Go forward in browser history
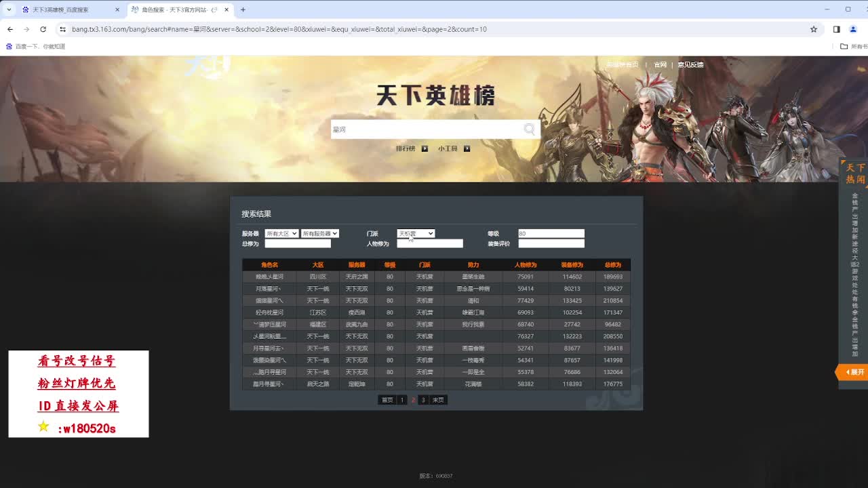 [x=26, y=29]
